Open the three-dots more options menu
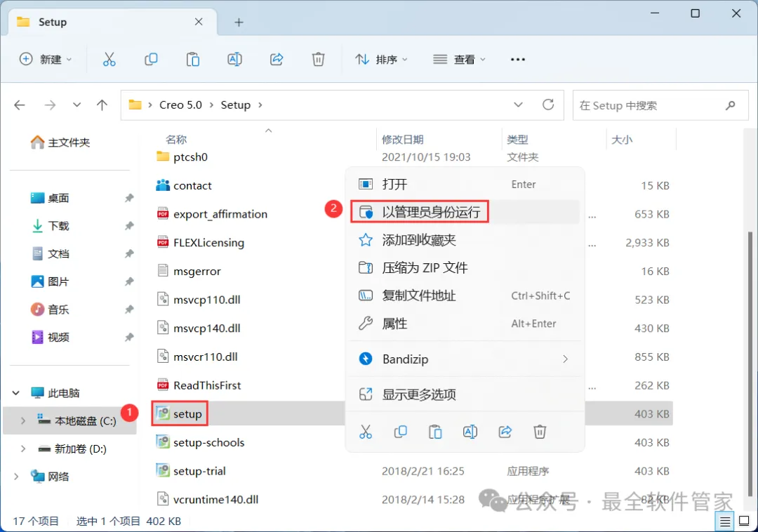This screenshot has width=758, height=532. tap(518, 60)
